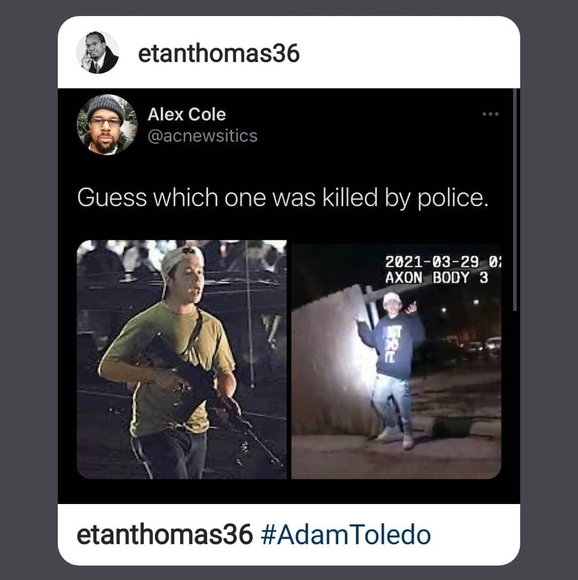
Task: Click the etanthomas36 name in the caption
Action: pyautogui.click(x=165, y=535)
